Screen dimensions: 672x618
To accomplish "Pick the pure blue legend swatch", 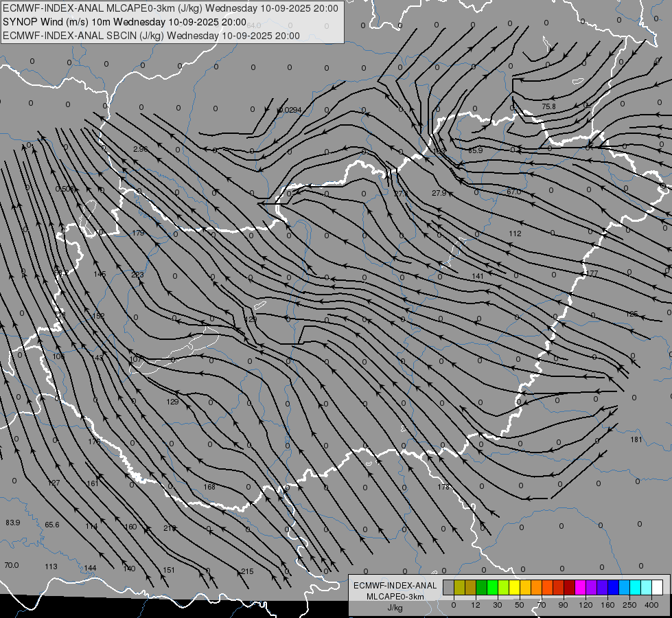I will tap(613, 588).
